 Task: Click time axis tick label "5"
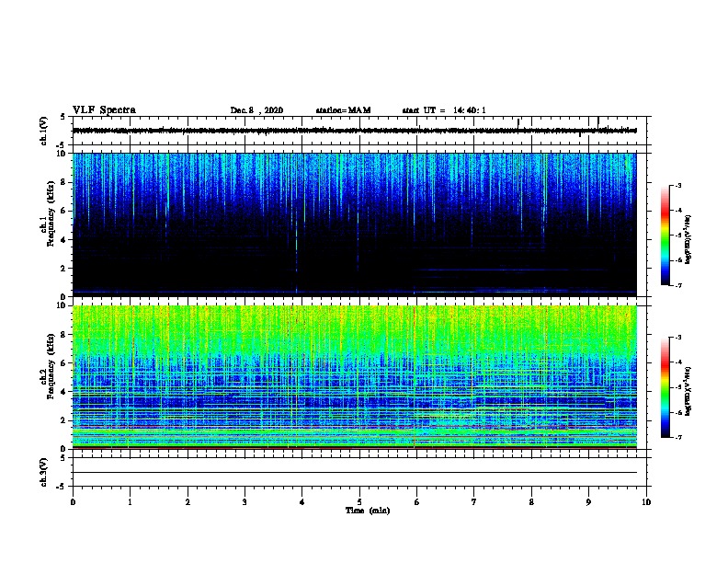[359, 501]
